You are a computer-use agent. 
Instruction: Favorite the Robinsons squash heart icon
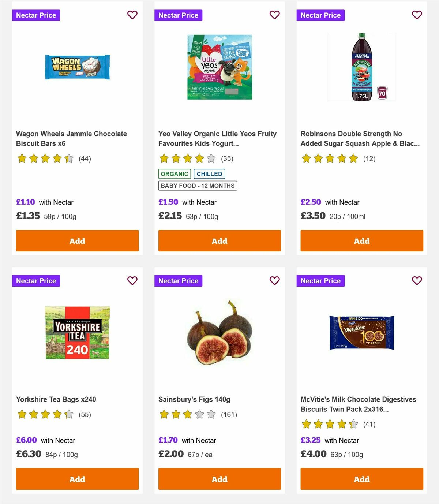click(x=417, y=15)
